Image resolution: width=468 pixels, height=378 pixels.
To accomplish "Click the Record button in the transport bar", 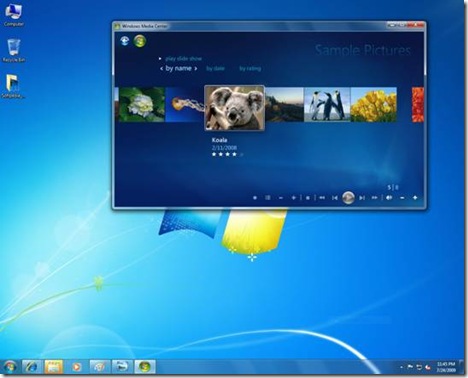I will 255,198.
